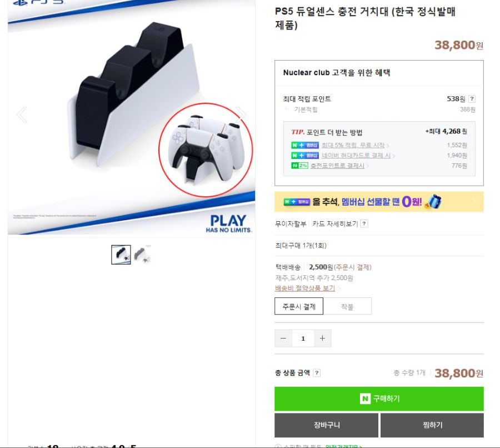This screenshot has height=448, width=500.
Task: Open the 네이버 현대카드로 결제 시 link
Action: (x=356, y=156)
